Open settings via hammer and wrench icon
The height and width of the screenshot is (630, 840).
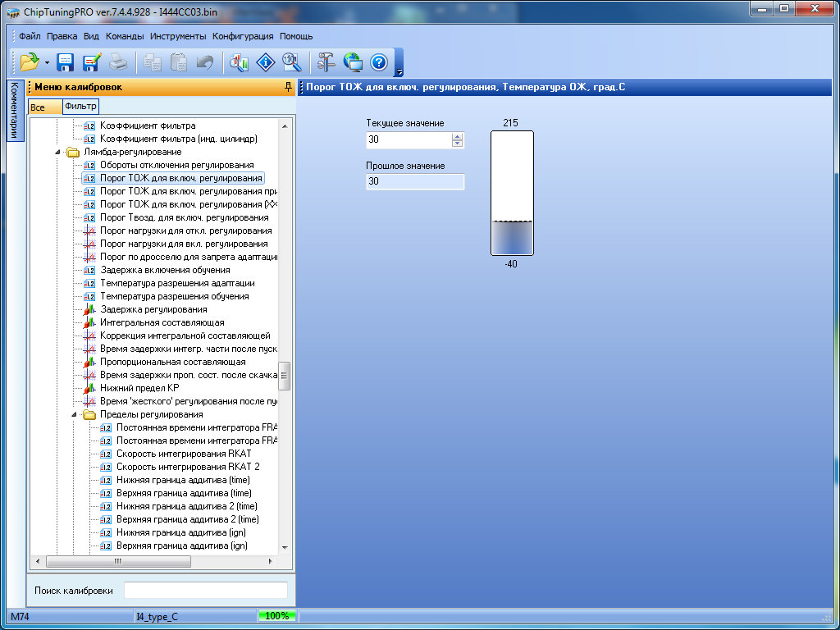(326, 62)
